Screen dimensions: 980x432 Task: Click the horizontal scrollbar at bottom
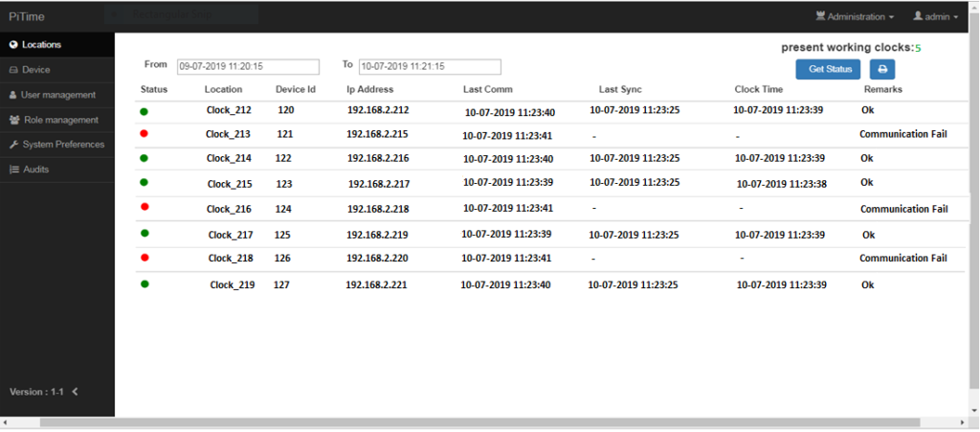click(479, 422)
